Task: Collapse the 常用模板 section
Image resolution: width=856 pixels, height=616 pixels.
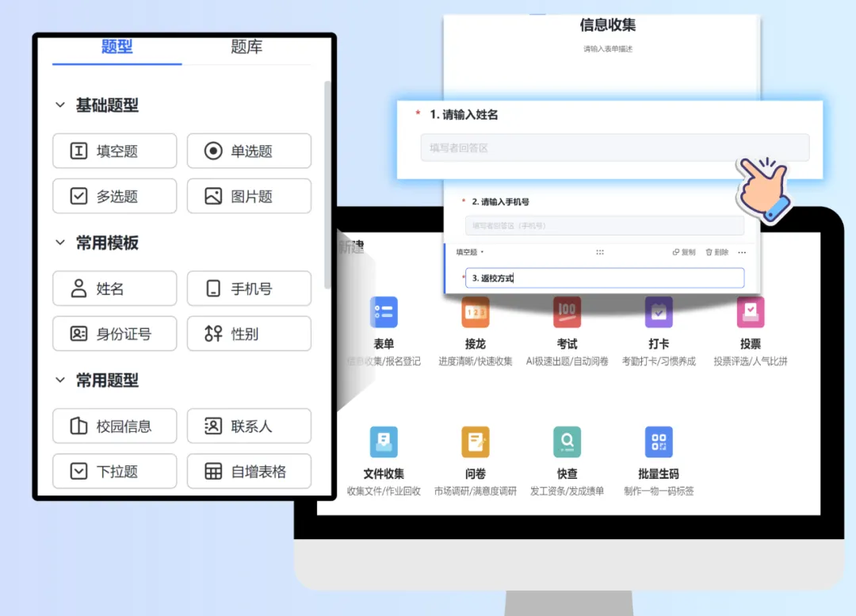Action: [60, 243]
